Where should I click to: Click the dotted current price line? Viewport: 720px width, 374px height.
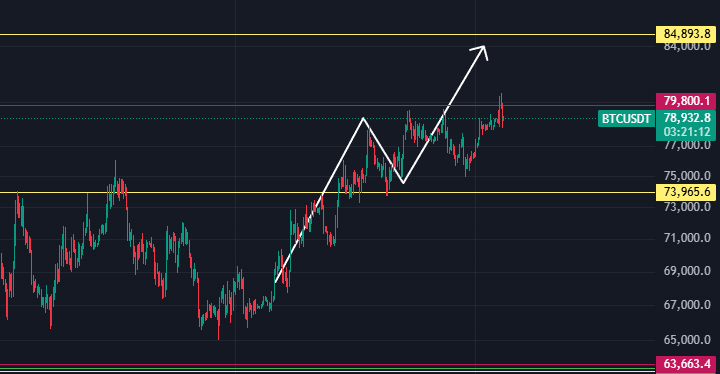coord(298,119)
